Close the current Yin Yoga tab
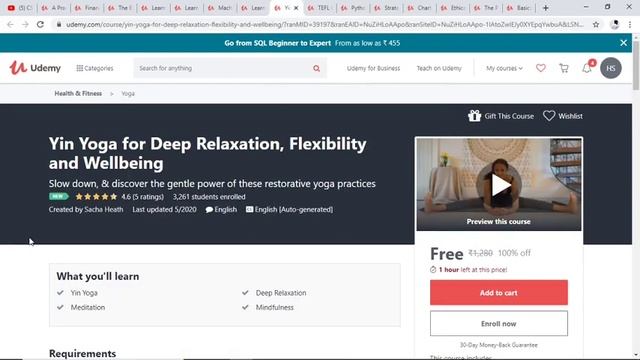Image resolution: width=640 pixels, height=360 pixels. click(296, 8)
